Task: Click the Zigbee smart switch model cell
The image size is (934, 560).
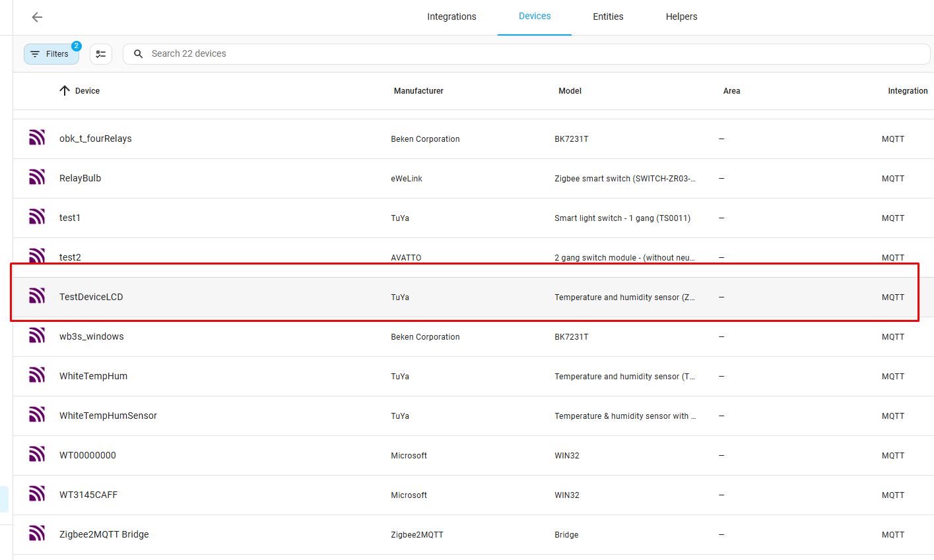Action: coord(624,179)
